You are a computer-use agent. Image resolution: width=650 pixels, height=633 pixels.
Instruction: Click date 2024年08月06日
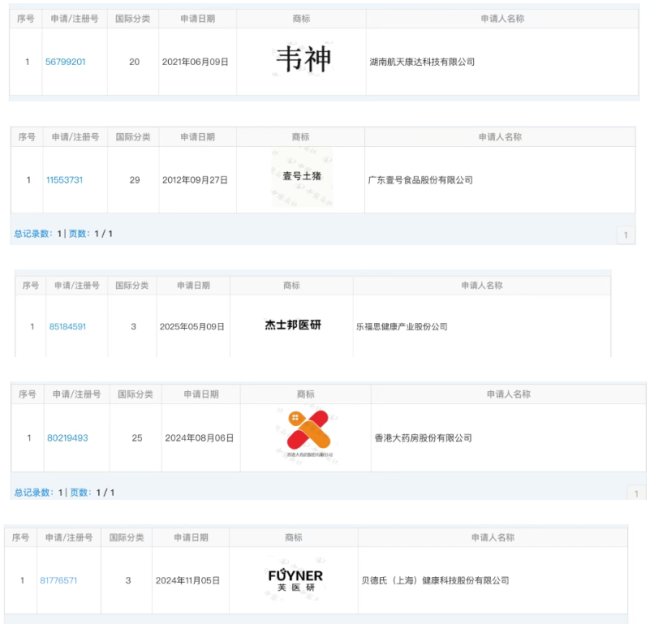coord(199,438)
